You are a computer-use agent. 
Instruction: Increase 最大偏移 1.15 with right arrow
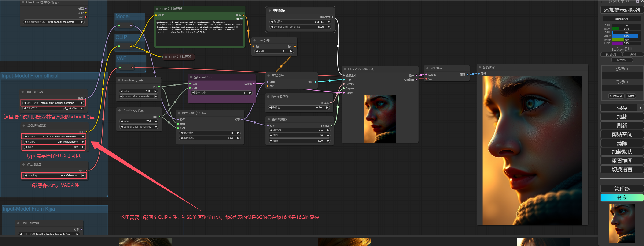tap(238, 133)
